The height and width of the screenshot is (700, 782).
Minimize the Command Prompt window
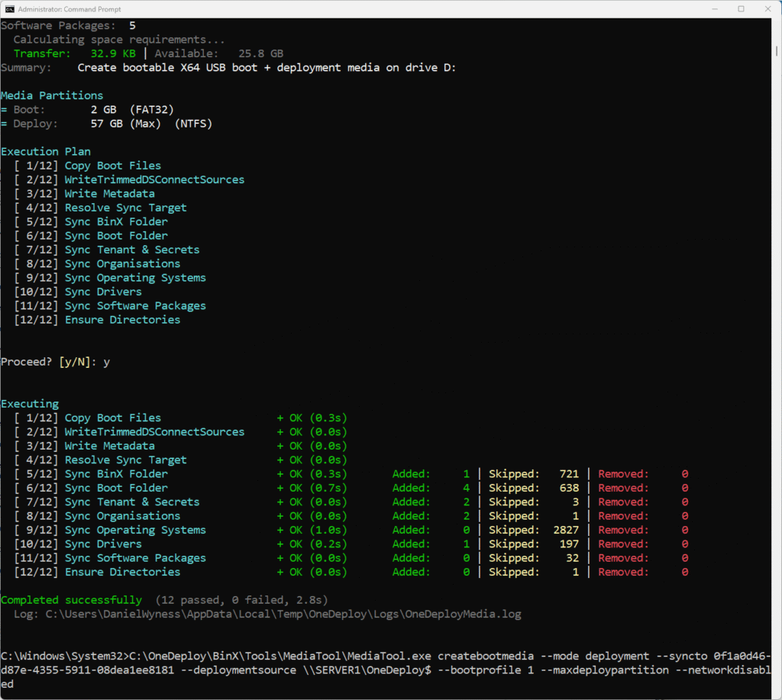(x=714, y=9)
